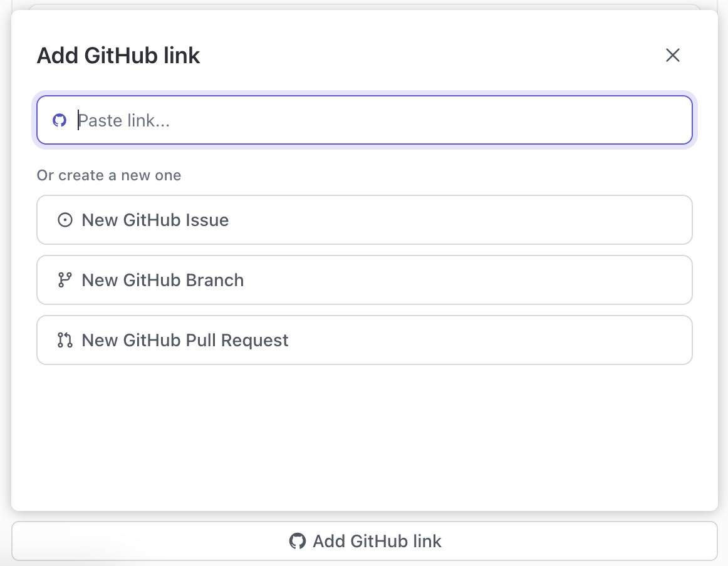The width and height of the screenshot is (728, 566).
Task: Click the git branch icon
Action: click(x=65, y=280)
